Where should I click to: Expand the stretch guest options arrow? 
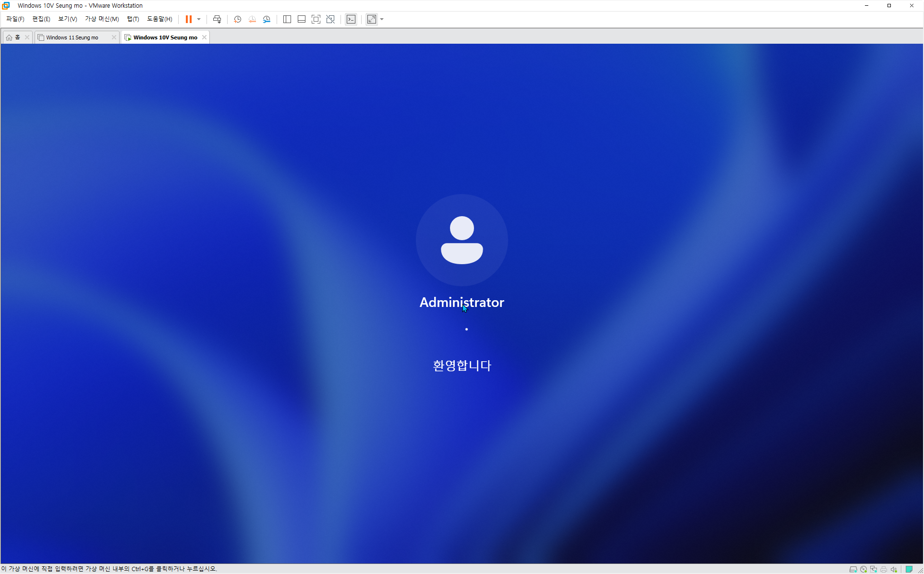point(382,19)
